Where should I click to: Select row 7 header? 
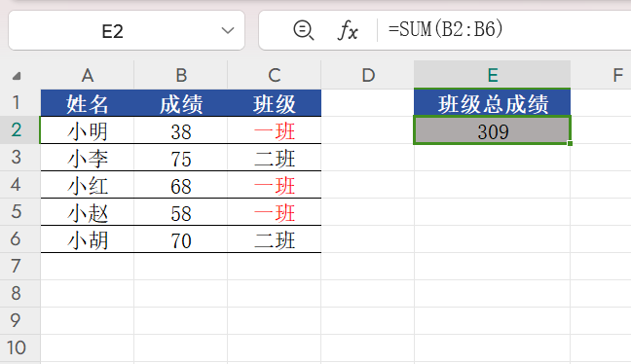(20, 267)
